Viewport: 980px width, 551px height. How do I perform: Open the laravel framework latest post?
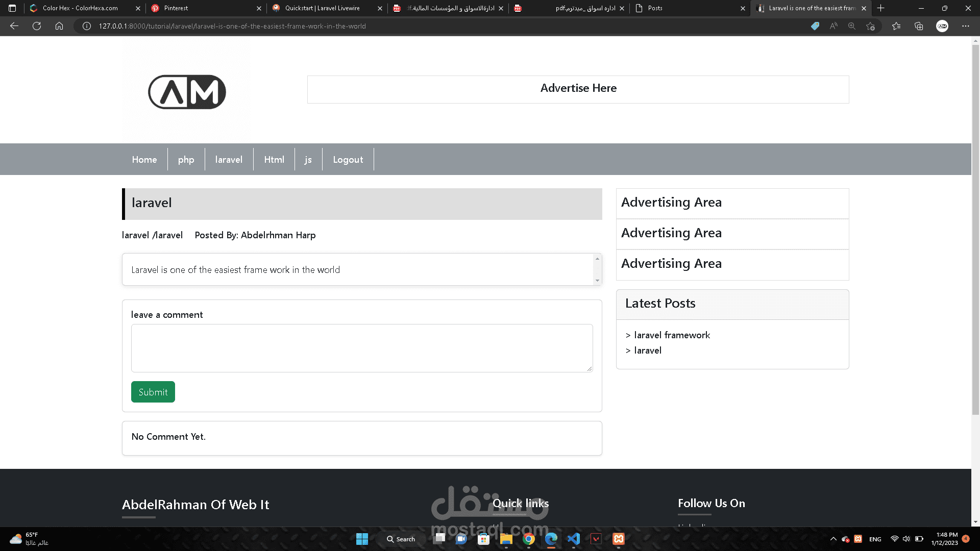[672, 335]
